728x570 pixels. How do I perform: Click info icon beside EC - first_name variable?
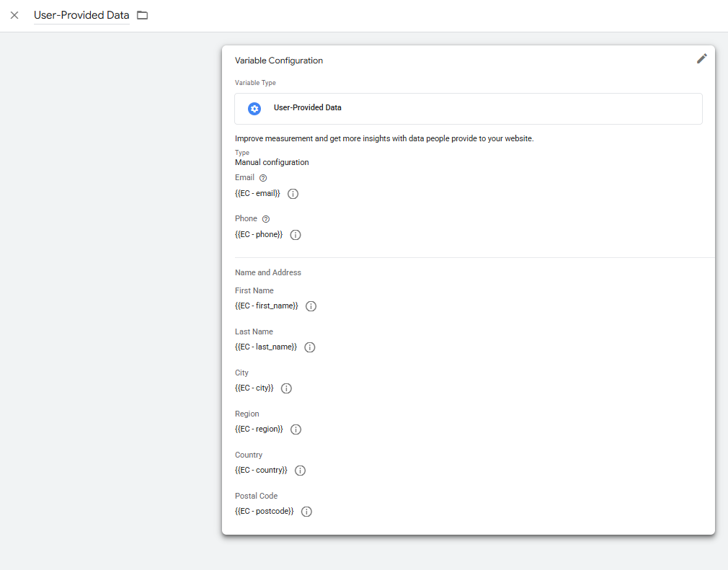(311, 306)
